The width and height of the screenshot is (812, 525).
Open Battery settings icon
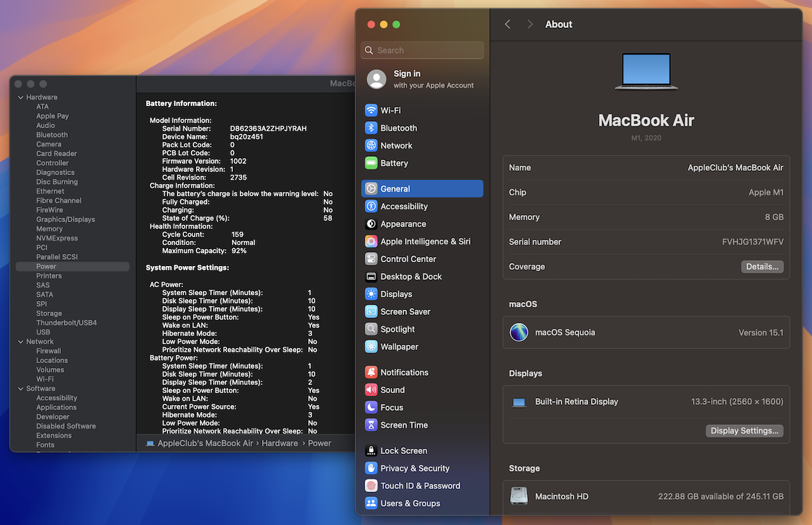click(371, 163)
